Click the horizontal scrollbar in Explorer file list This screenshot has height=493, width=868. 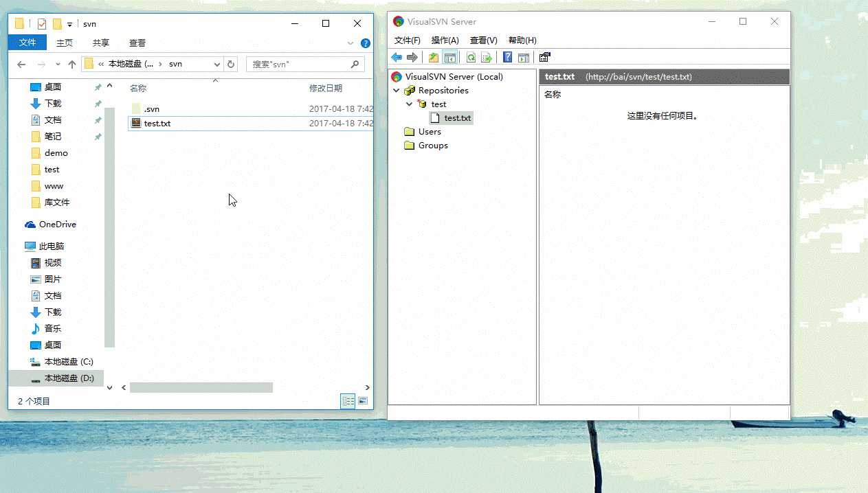pos(201,388)
